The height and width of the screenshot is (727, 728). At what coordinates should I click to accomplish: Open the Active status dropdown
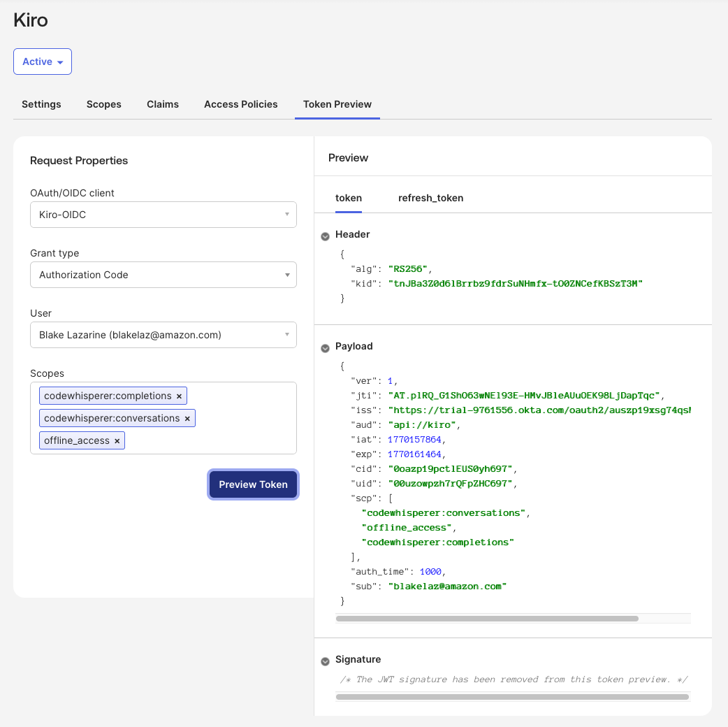click(43, 62)
